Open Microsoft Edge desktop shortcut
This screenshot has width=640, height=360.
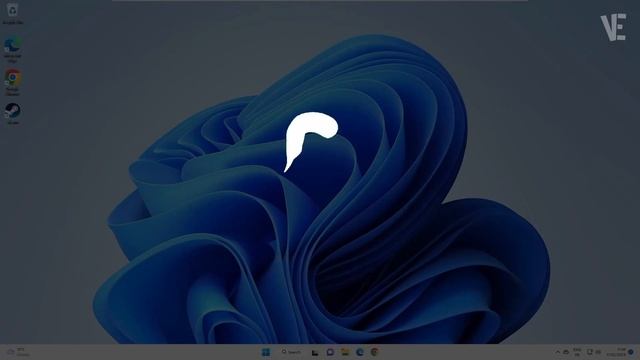pos(12,49)
